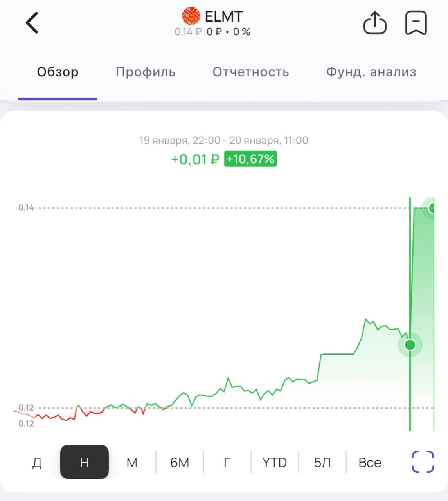This screenshot has width=448, height=501.
Task: Tap the +10,67% change badge
Action: click(250, 159)
